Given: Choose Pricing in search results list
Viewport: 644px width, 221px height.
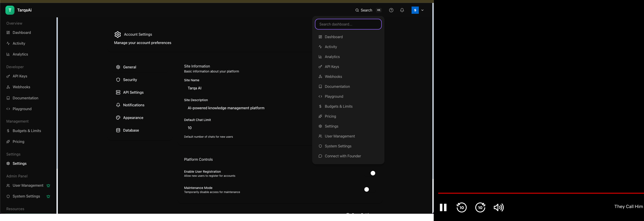Looking at the screenshot, I should [x=348, y=116].
